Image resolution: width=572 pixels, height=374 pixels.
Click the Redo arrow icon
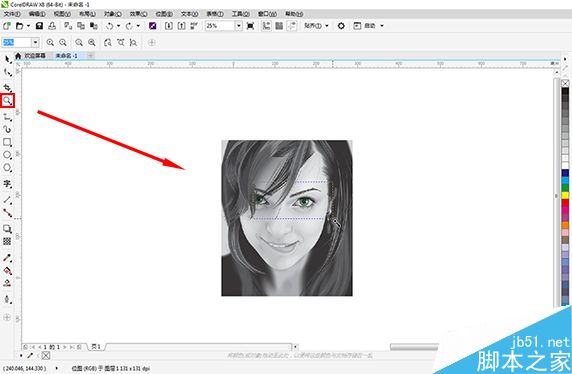[129, 26]
